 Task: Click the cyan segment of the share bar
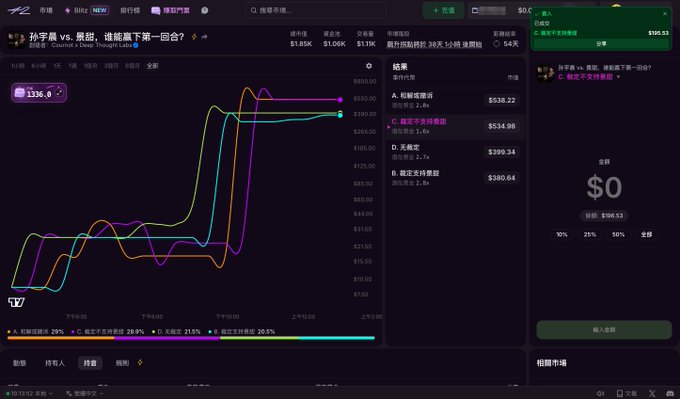[x=337, y=338]
